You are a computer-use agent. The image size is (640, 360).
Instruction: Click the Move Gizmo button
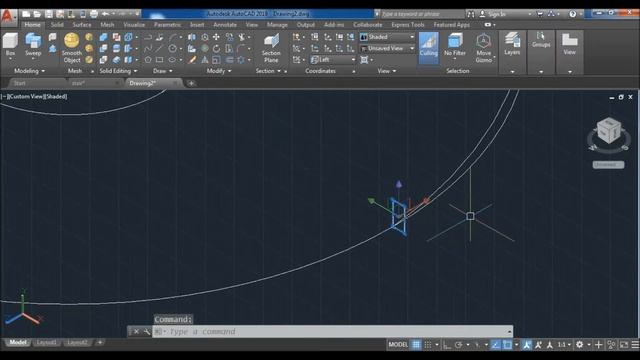tap(484, 48)
